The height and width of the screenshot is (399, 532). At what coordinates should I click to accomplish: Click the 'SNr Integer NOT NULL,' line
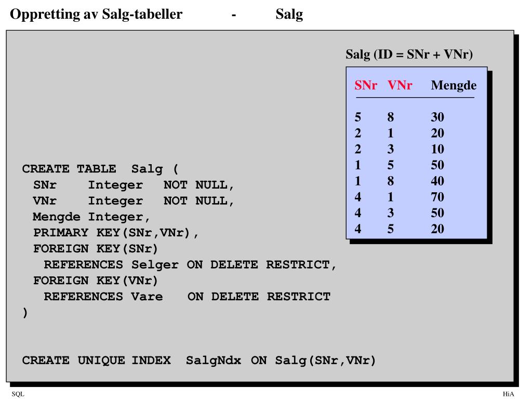coord(134,185)
